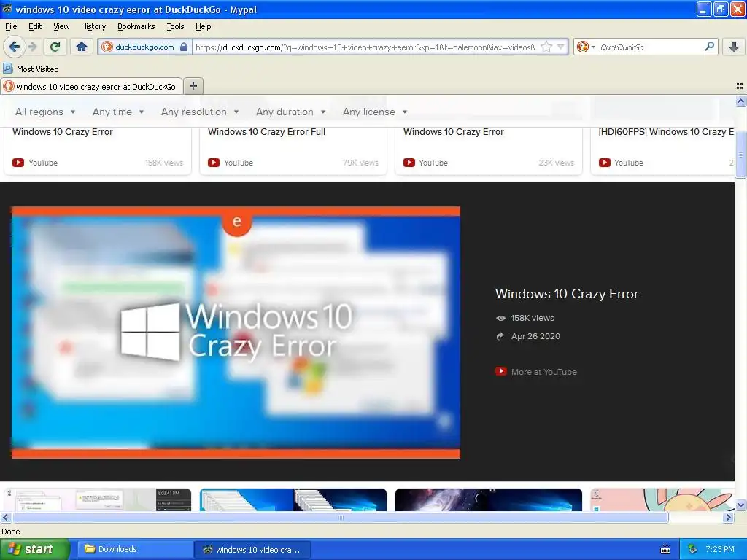Click the vertical scrollbar up arrow
The width and height of the screenshot is (747, 560).
(740, 101)
